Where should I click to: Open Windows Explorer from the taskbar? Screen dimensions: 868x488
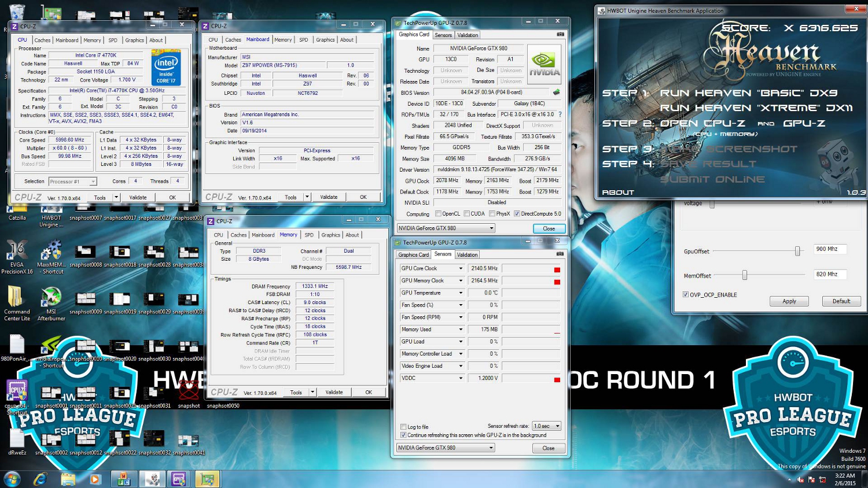pyautogui.click(x=68, y=479)
